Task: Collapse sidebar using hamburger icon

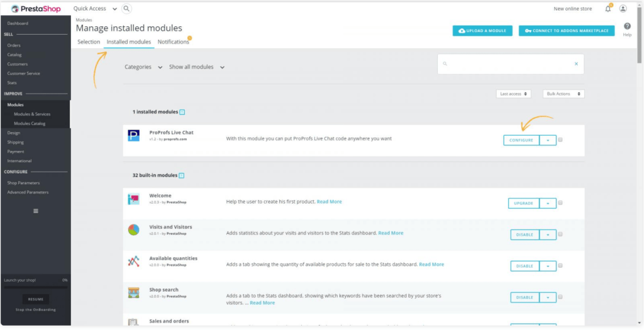Action: pyautogui.click(x=36, y=211)
